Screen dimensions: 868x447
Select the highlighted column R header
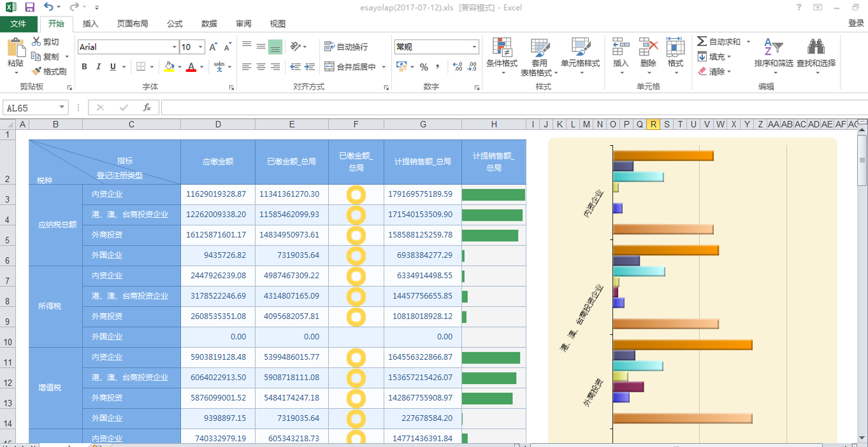click(653, 124)
